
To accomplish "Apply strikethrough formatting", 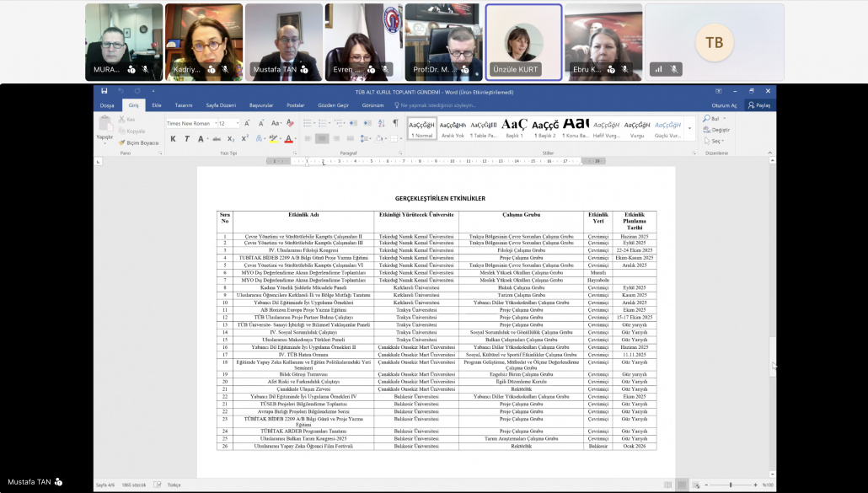I will point(217,139).
